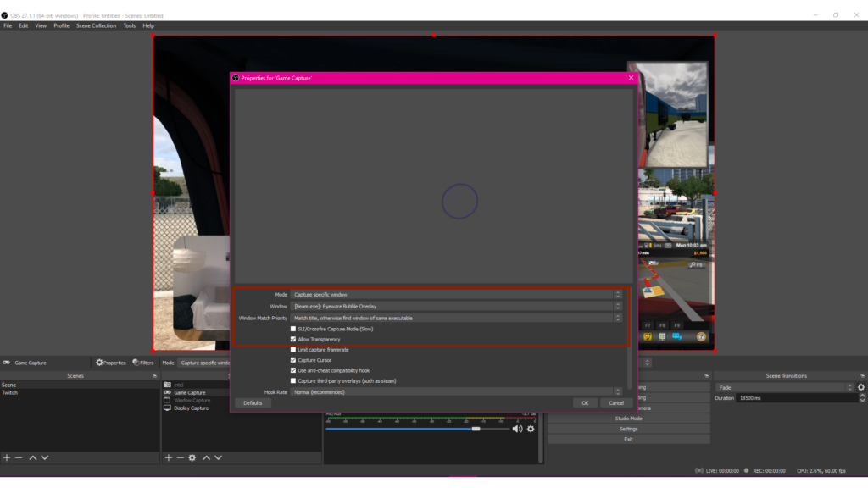Click Studio Mode button
The image size is (868, 488).
(x=629, y=419)
